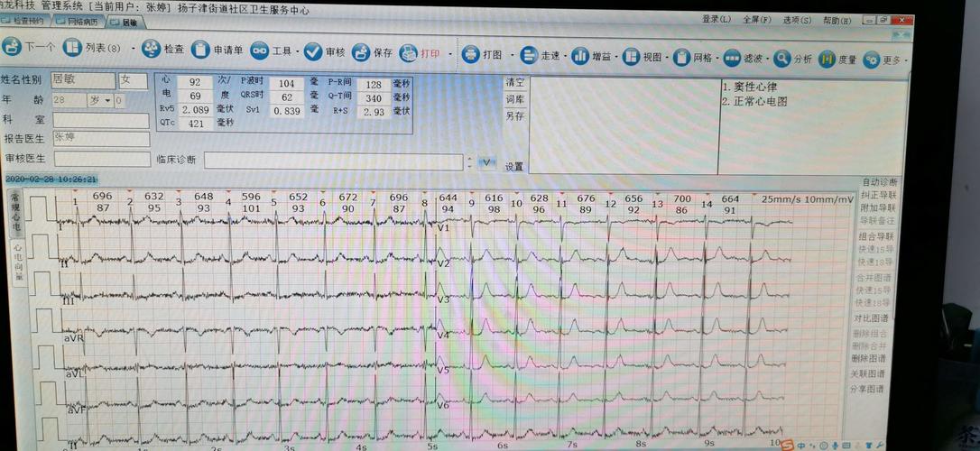Screen dimensions: 980x451
Task: Switch to the 网络病历 tab
Action: click(81, 20)
